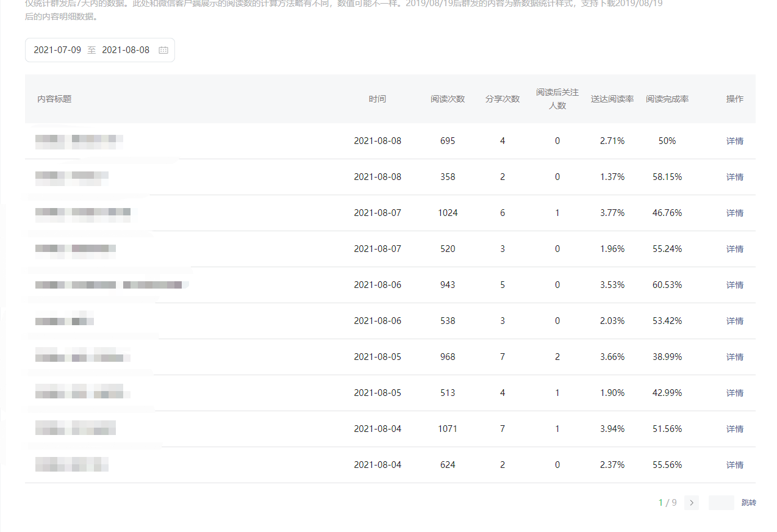
Task: Open 详情 for the article with 695 reads
Action: 734,141
